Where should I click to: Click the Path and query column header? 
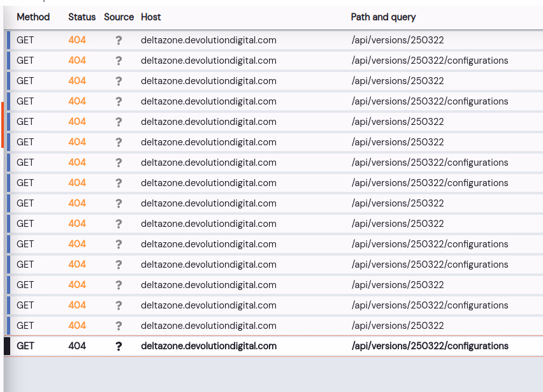click(x=383, y=17)
